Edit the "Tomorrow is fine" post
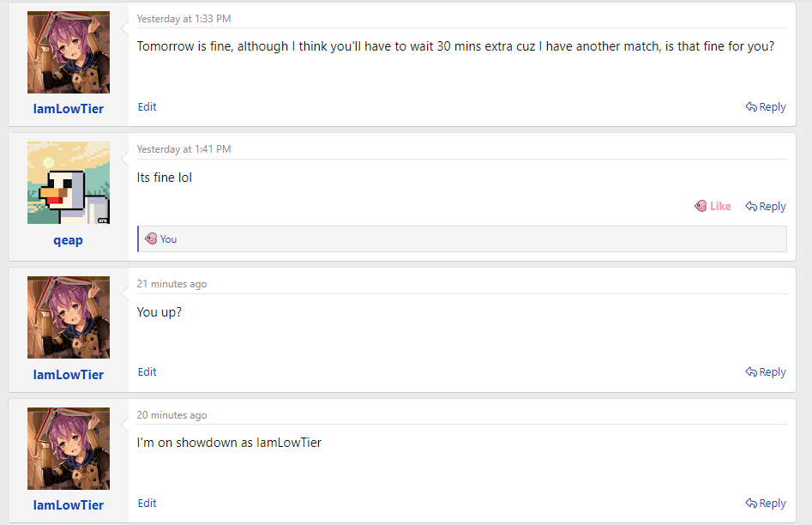 pos(147,107)
